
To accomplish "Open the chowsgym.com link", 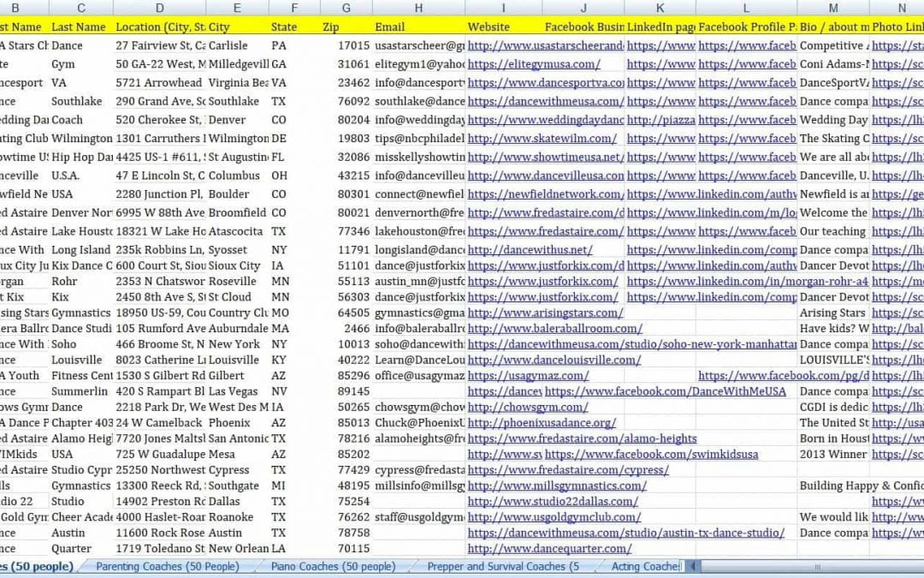I will [x=527, y=407].
